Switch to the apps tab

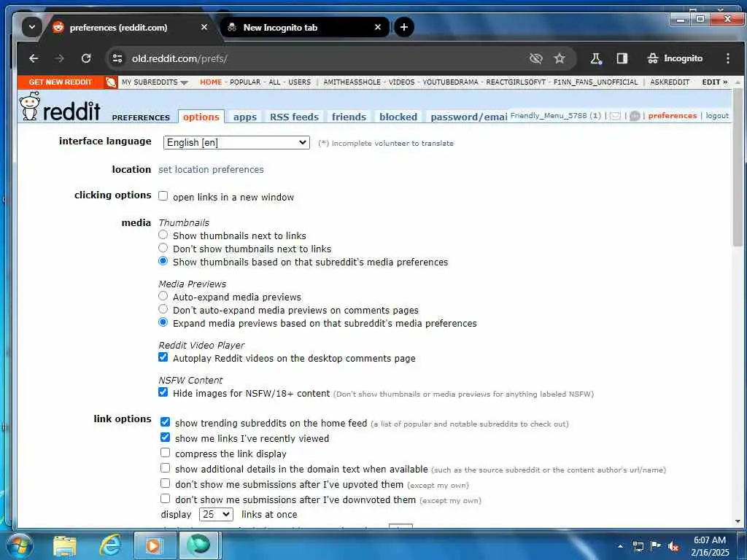(x=245, y=117)
